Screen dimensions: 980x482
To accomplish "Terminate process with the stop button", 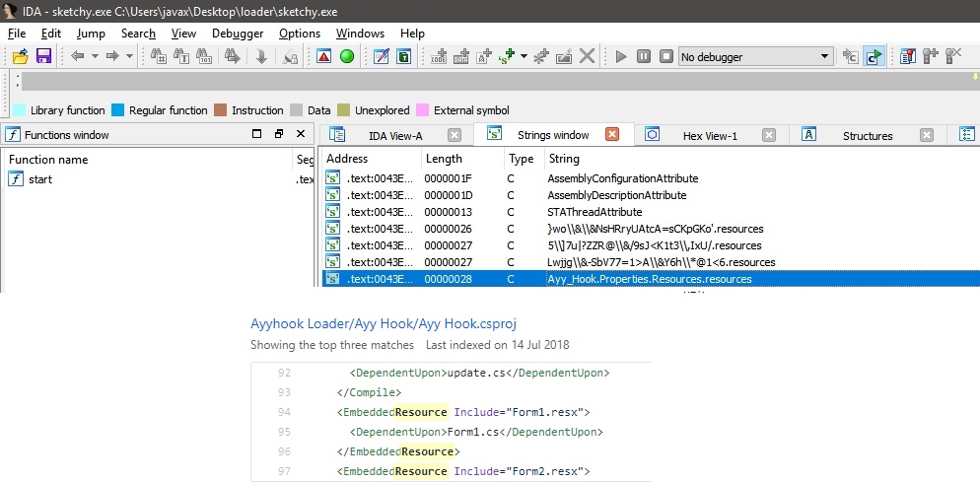I will [666, 57].
